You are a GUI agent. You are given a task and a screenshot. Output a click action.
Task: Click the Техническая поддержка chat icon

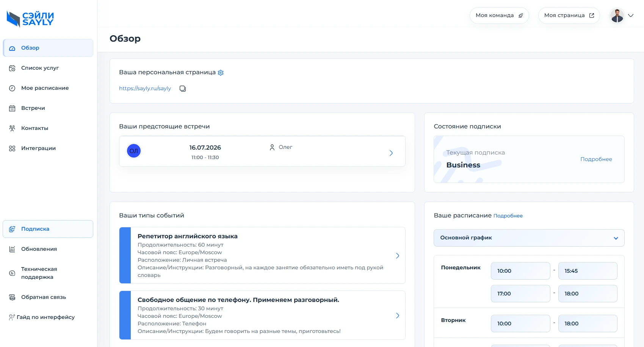tap(12, 273)
